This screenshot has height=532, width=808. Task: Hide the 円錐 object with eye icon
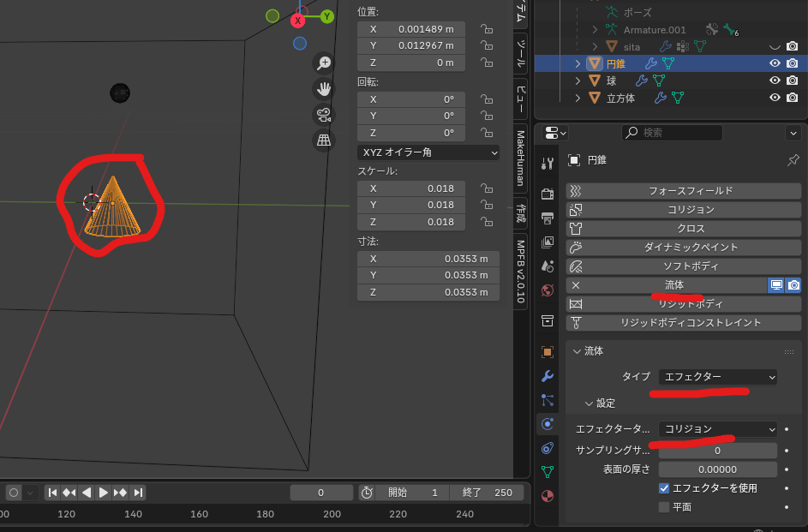point(775,63)
